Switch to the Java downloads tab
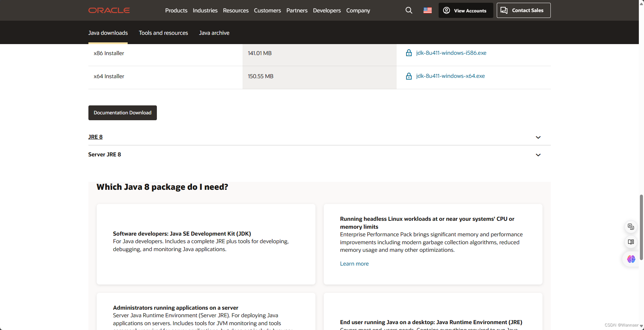Image resolution: width=644 pixels, height=330 pixels. click(x=108, y=33)
